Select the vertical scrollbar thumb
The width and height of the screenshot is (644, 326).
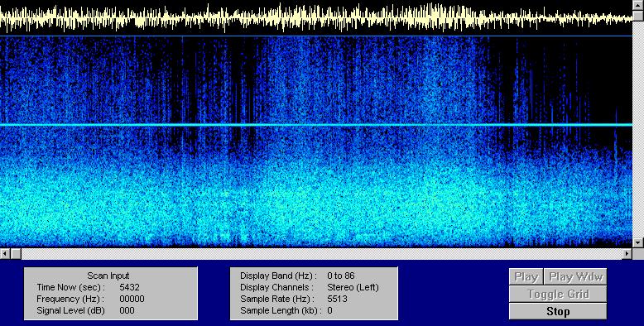pos(638,16)
